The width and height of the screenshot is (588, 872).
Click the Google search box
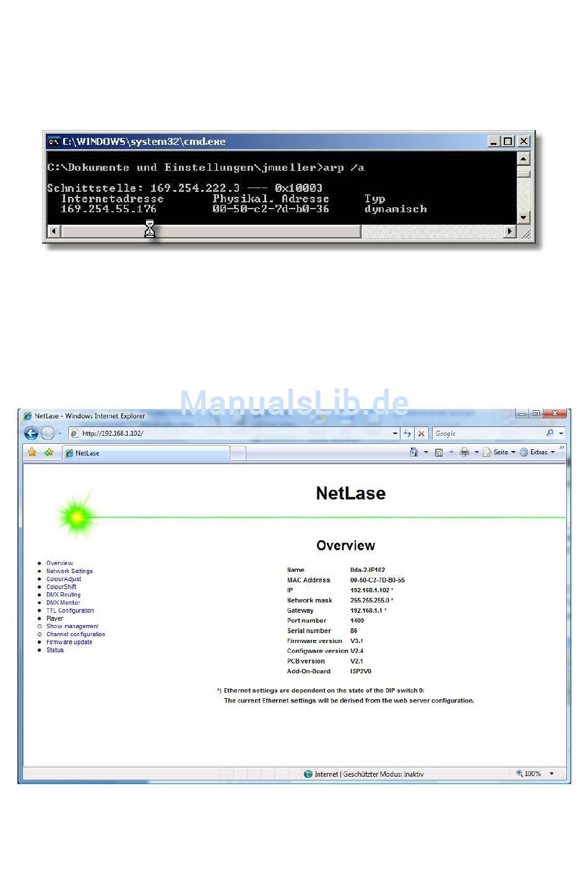point(488,433)
